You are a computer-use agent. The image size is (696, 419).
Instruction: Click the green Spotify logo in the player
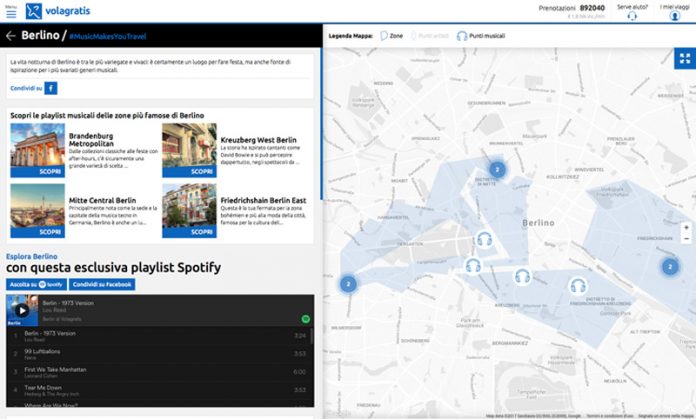(x=305, y=319)
